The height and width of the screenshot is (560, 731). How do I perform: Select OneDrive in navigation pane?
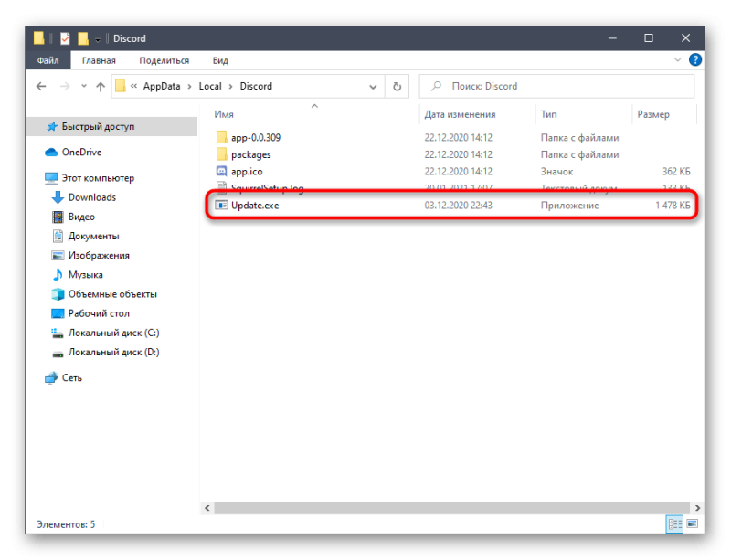pyautogui.click(x=81, y=152)
